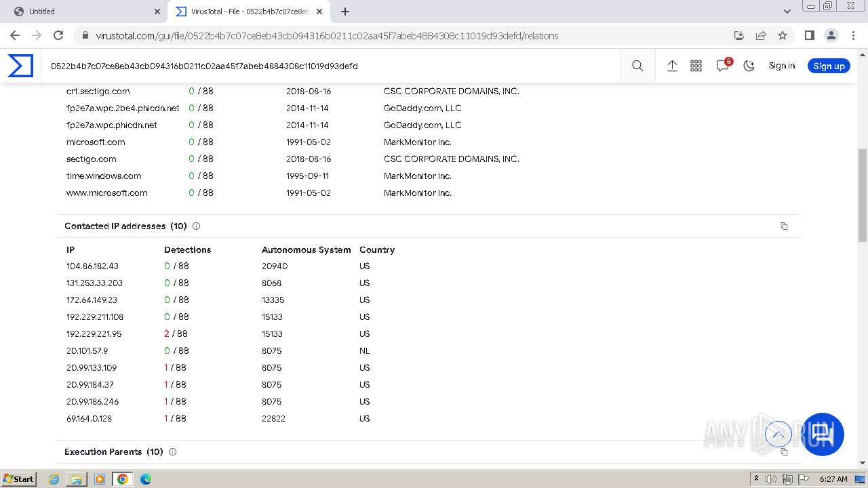
Task: Open the Chrome profile icon
Action: point(831,35)
